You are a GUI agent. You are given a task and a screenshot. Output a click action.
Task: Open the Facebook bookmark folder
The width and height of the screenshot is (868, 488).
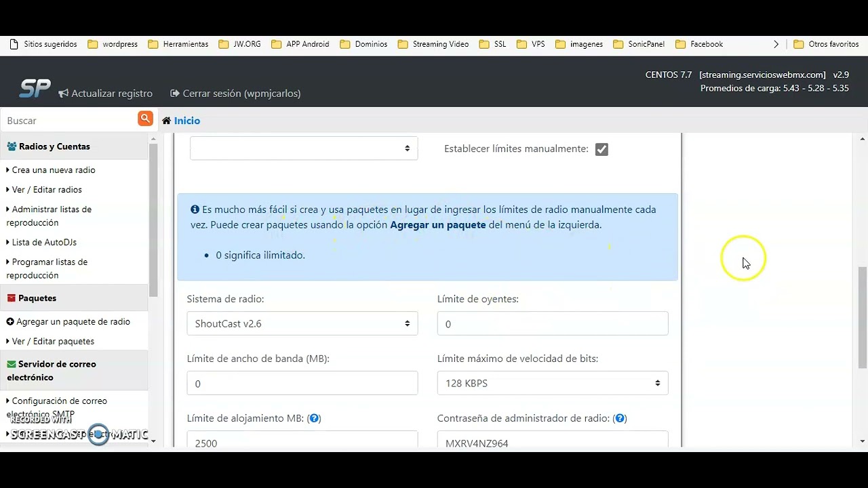point(699,44)
